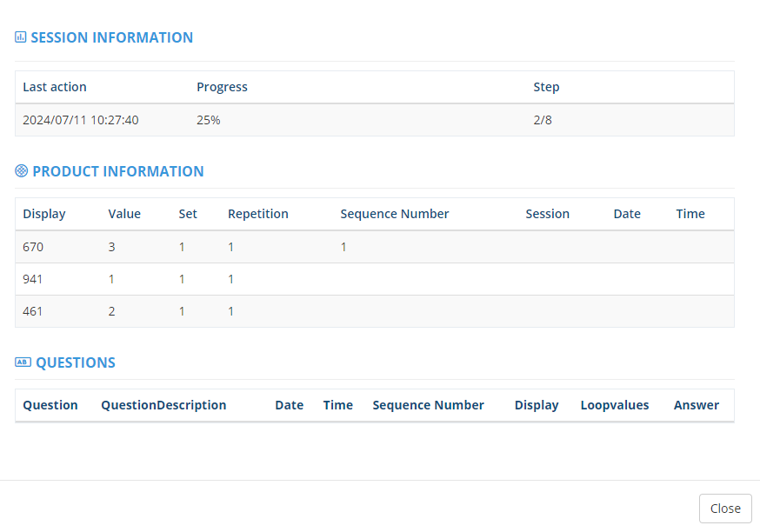760x532 pixels.
Task: Click the Product Information section icon
Action: tap(22, 171)
